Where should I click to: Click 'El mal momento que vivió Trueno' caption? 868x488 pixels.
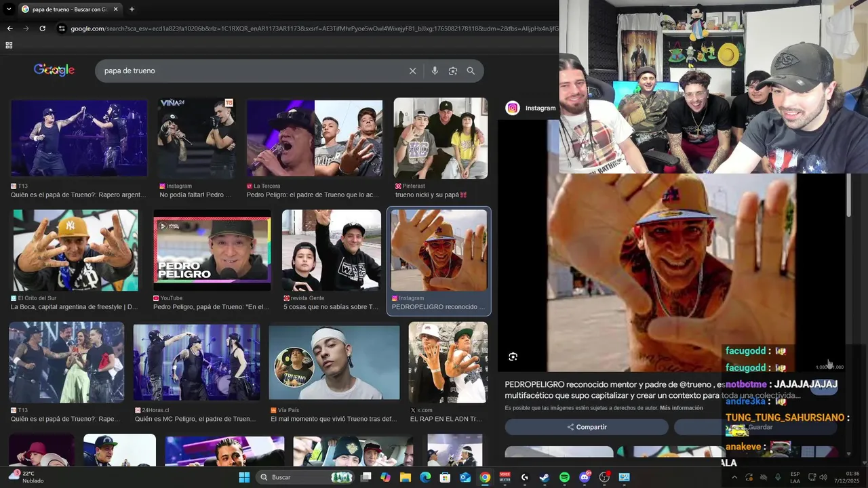tap(334, 419)
